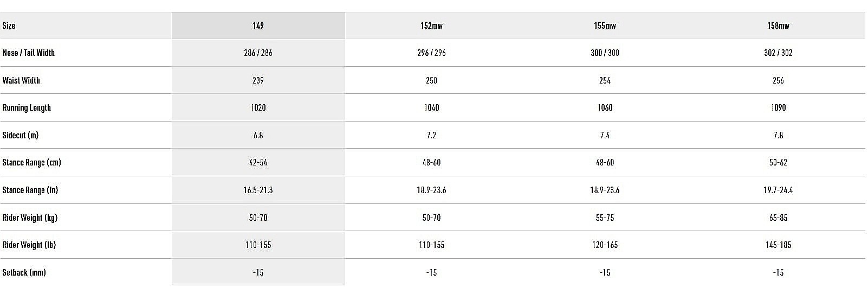Image resolution: width=868 pixels, height=300 pixels.
Task: Click the 7.8 sidecut value
Action: coord(778,135)
